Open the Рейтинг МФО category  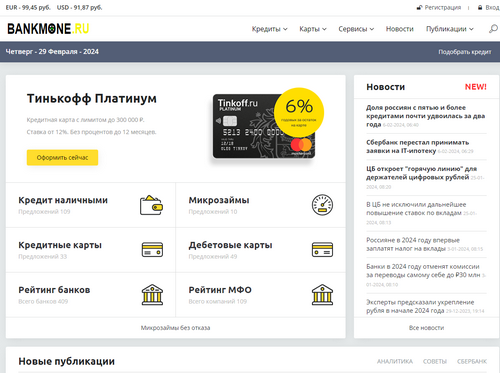[x=220, y=290]
